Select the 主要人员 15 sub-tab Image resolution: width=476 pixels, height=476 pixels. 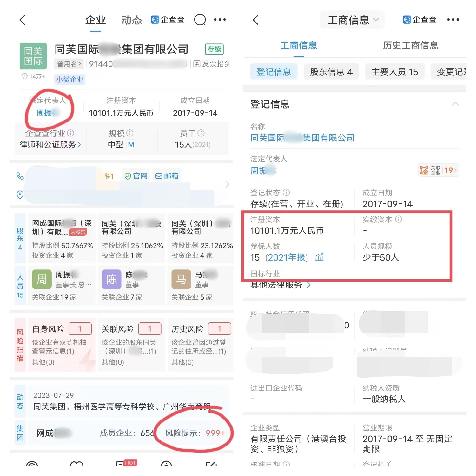[x=395, y=72]
